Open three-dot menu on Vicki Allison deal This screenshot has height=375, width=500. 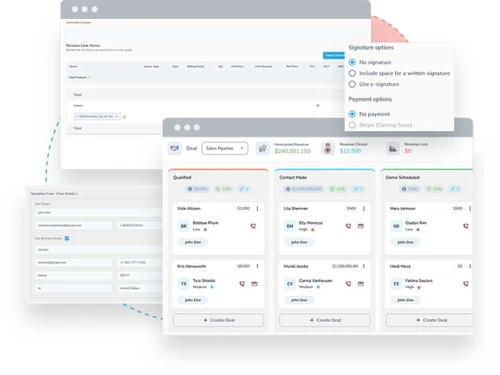pos(257,208)
